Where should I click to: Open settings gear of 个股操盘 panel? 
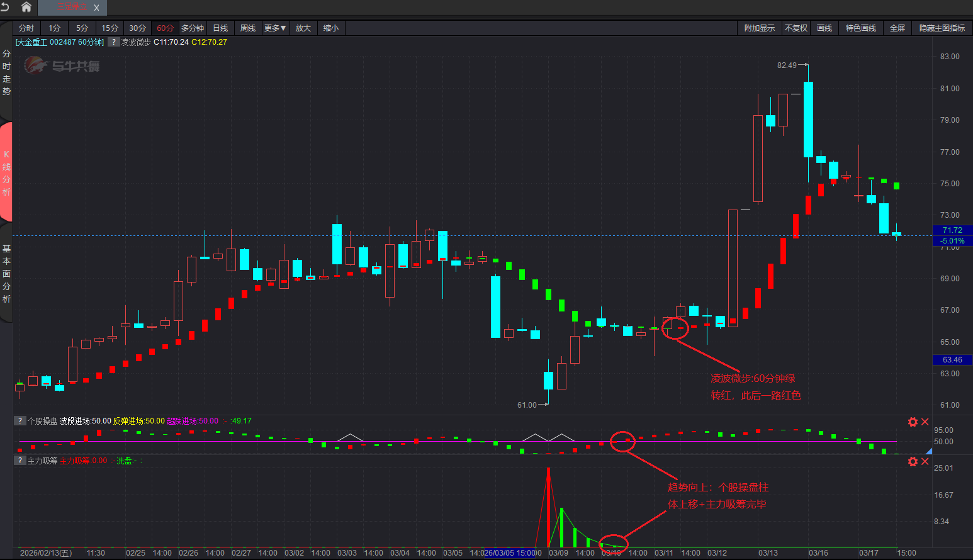(x=913, y=422)
